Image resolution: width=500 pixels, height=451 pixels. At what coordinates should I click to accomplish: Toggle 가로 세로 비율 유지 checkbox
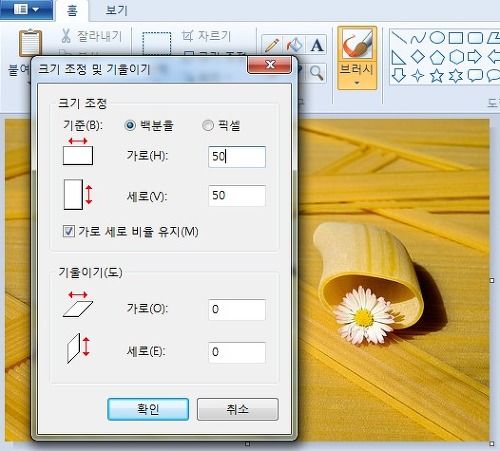point(69,231)
